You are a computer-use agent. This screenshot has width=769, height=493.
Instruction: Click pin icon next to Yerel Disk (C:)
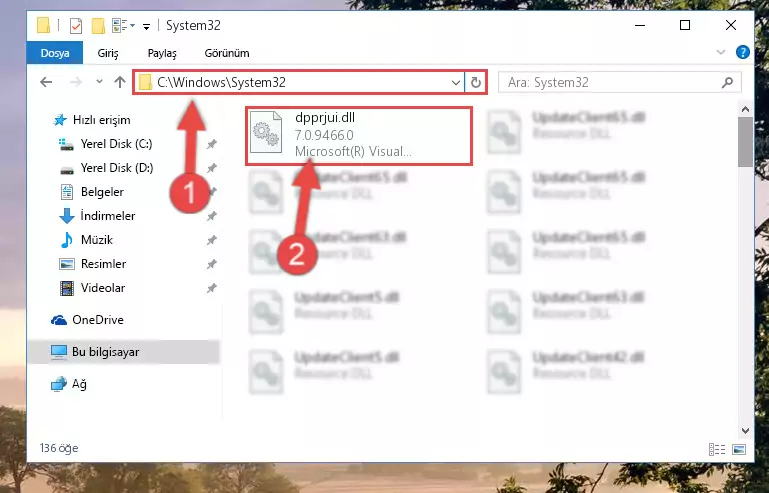click(211, 144)
